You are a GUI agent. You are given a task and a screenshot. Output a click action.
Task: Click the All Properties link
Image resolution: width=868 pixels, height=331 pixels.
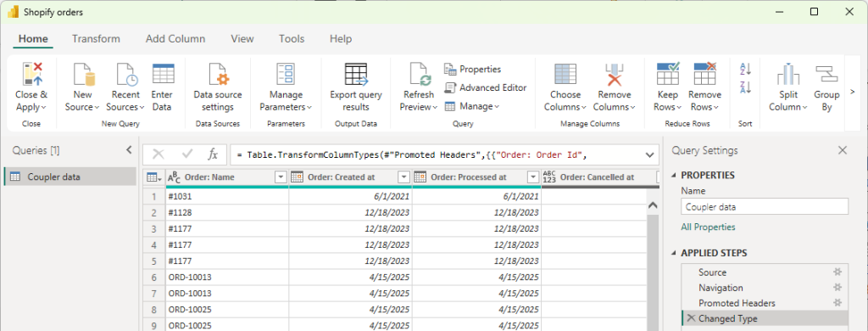click(x=708, y=227)
